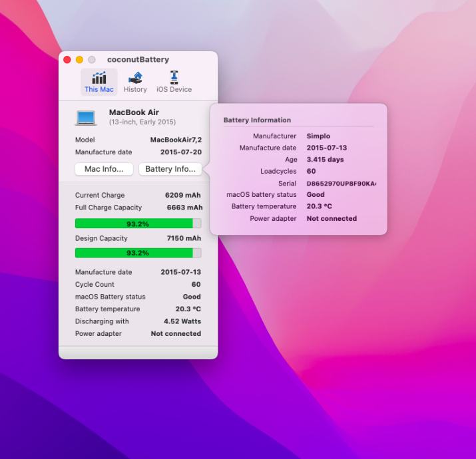
Task: Open the History tab icon
Action: (135, 78)
